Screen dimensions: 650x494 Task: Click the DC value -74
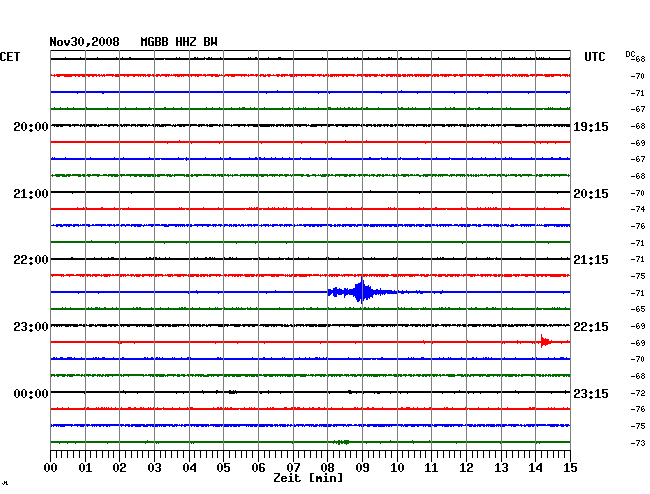tap(638, 209)
